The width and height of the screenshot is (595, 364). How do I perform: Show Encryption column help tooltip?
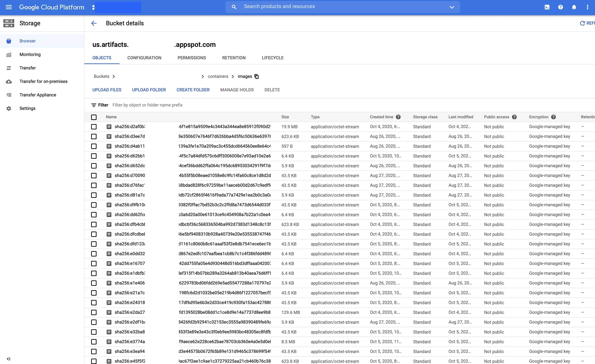553,117
